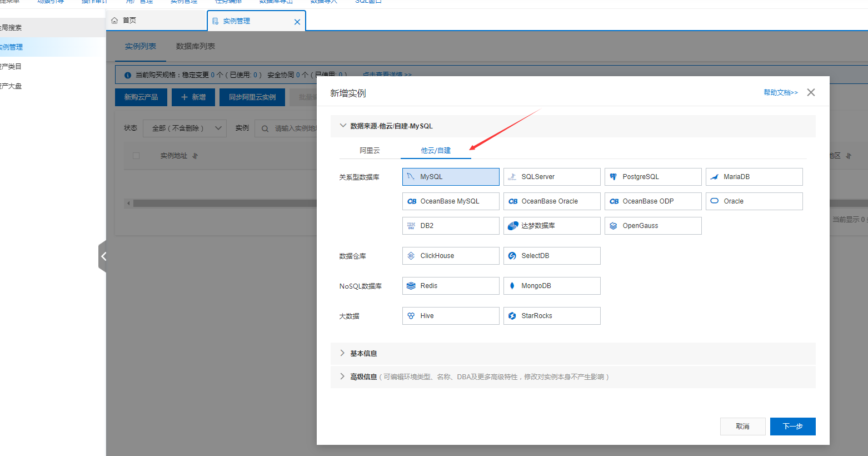This screenshot has width=868, height=456.
Task: Click the NoSQL数据库 label
Action: click(361, 286)
